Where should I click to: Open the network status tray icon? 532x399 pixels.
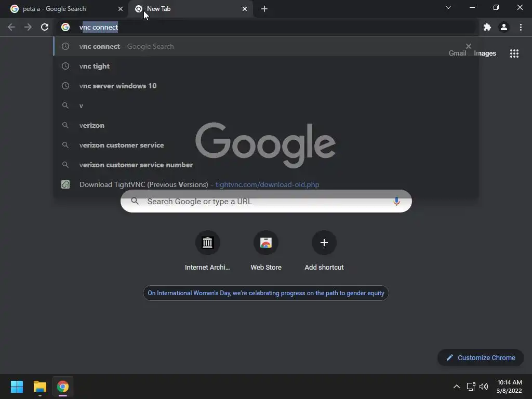471,387
